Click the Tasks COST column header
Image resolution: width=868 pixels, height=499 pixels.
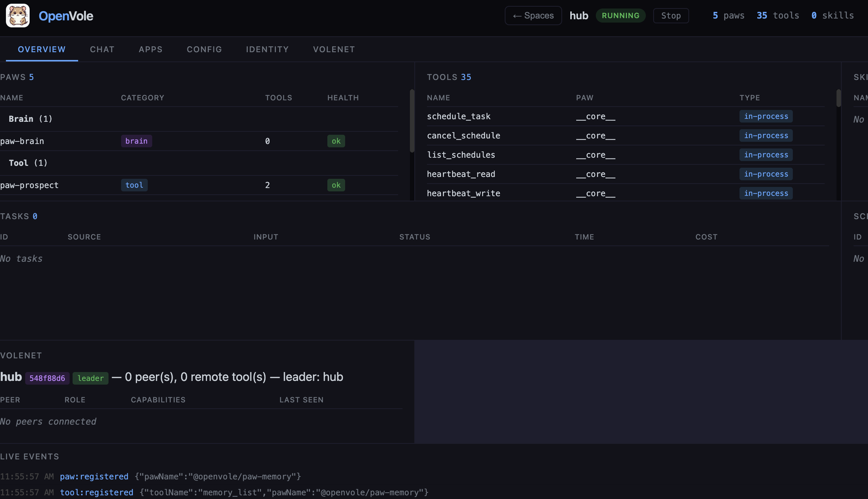pos(707,237)
